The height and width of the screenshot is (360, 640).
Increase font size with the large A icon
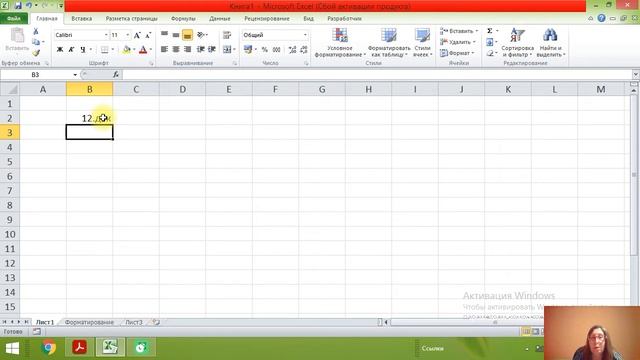point(137,36)
